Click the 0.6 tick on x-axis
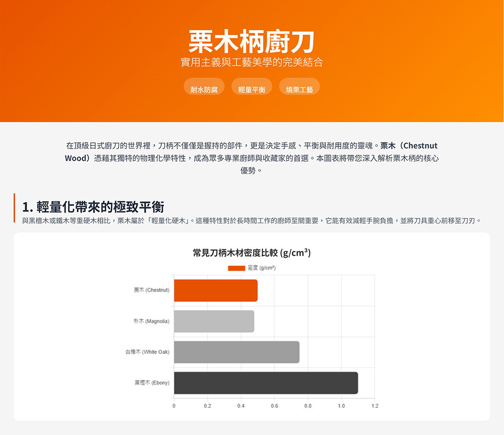 (274, 405)
